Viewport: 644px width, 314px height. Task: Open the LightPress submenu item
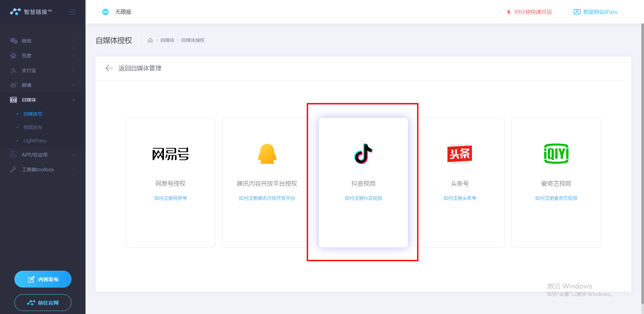tap(35, 141)
